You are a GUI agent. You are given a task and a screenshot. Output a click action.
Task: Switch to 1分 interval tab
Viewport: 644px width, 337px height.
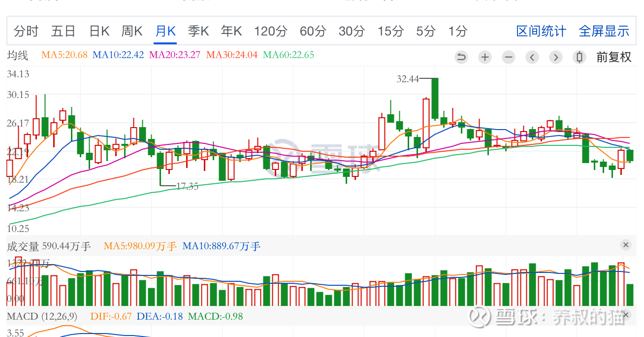[457, 32]
